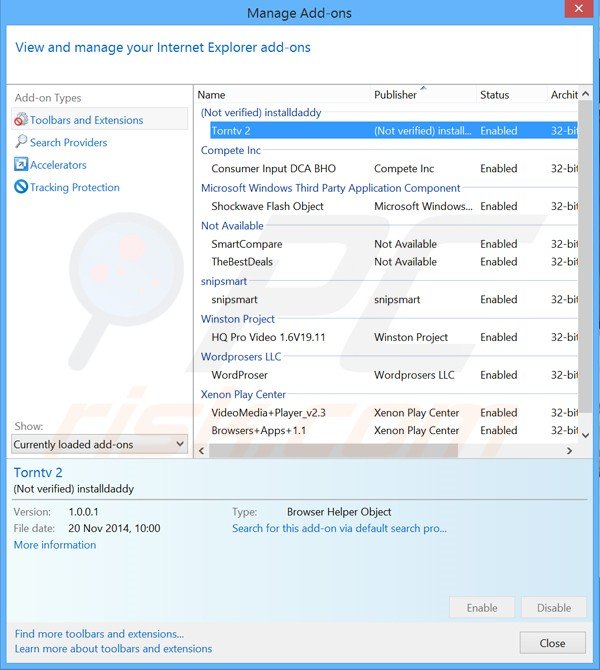This screenshot has height=670, width=600.
Task: Click the horizontal scrollbar in add-on list
Action: 330,451
